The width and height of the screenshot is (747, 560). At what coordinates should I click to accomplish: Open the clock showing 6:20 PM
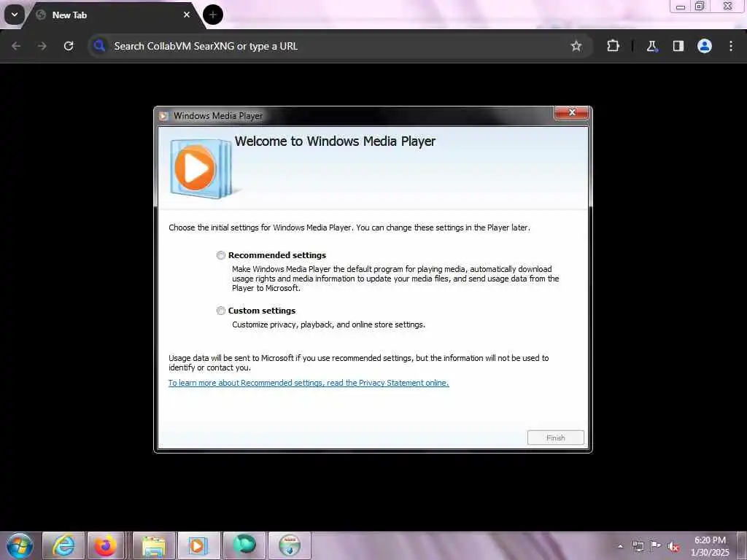710,545
